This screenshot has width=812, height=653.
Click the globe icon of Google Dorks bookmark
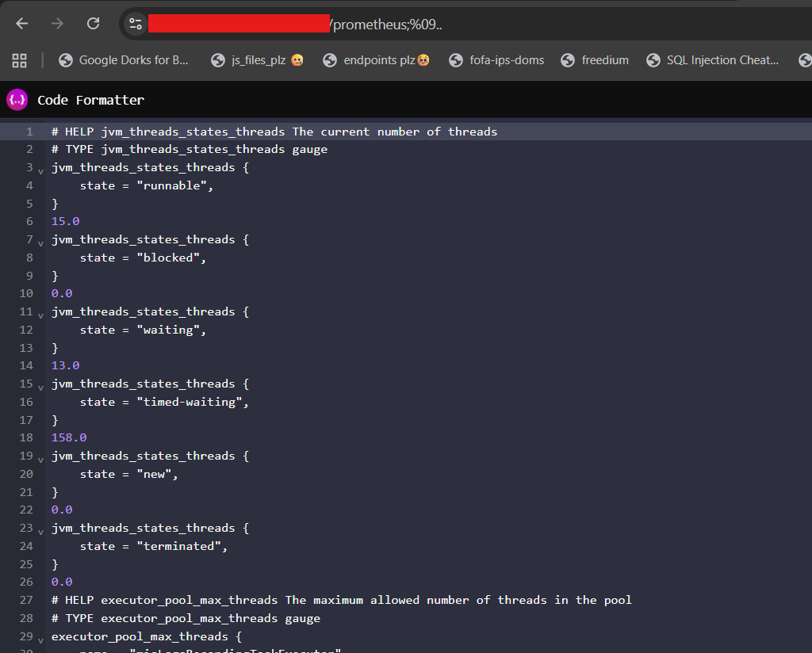point(66,60)
